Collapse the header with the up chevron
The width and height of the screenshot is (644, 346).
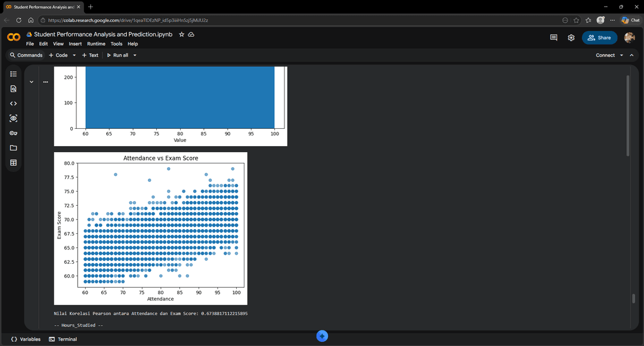pyautogui.click(x=631, y=55)
